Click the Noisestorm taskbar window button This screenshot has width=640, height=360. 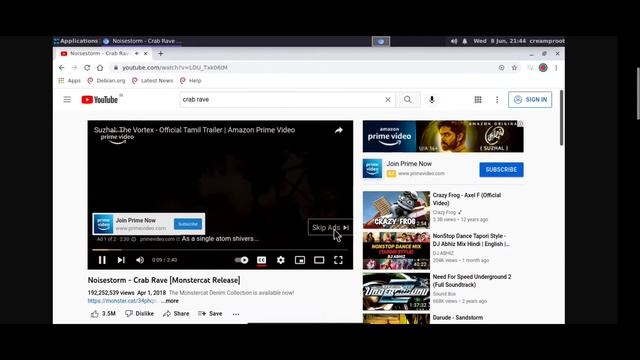[x=142, y=41]
